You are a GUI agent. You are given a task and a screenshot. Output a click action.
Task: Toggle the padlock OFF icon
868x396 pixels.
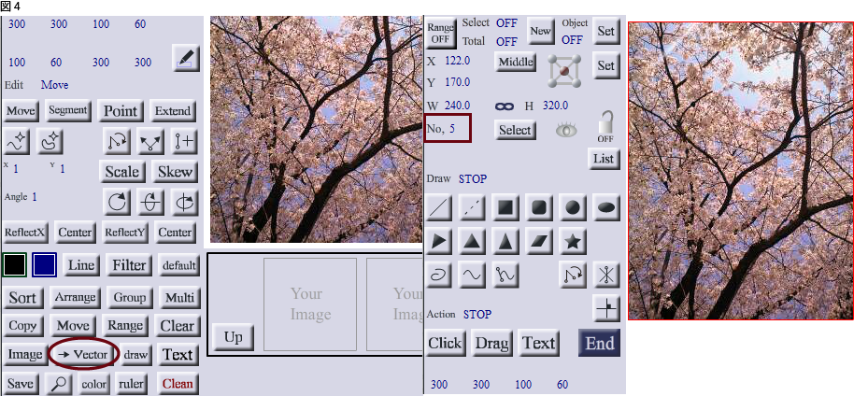pos(605,127)
